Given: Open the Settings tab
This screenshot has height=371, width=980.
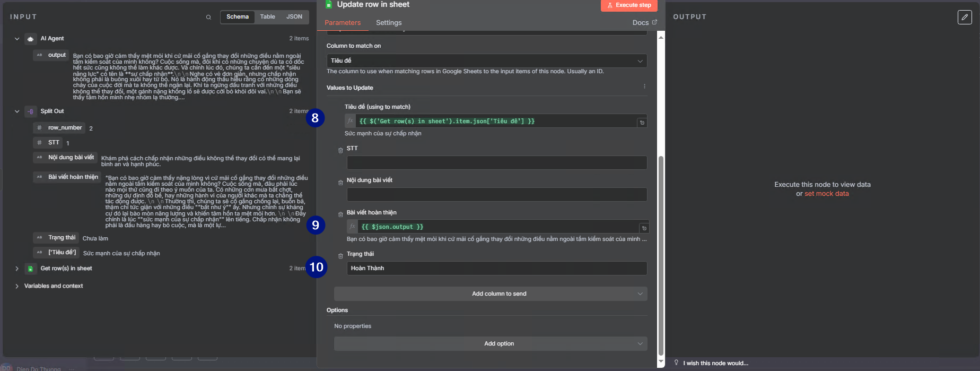Looking at the screenshot, I should pyautogui.click(x=389, y=23).
